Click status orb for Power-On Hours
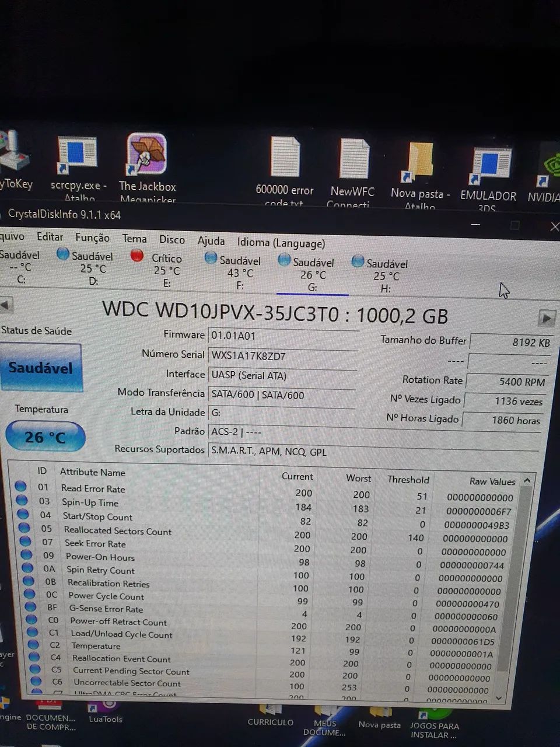The width and height of the screenshot is (560, 747). pos(26,554)
